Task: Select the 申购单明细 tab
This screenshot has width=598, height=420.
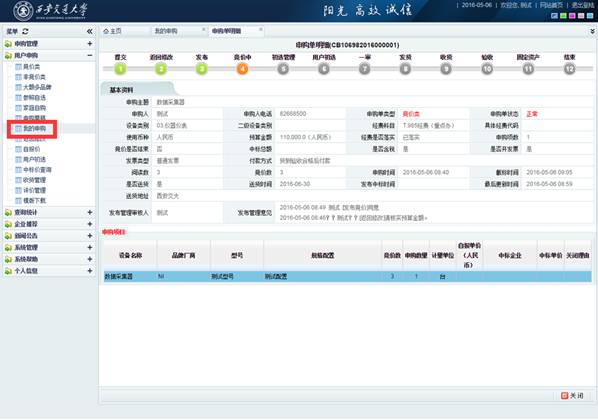Action: click(226, 31)
